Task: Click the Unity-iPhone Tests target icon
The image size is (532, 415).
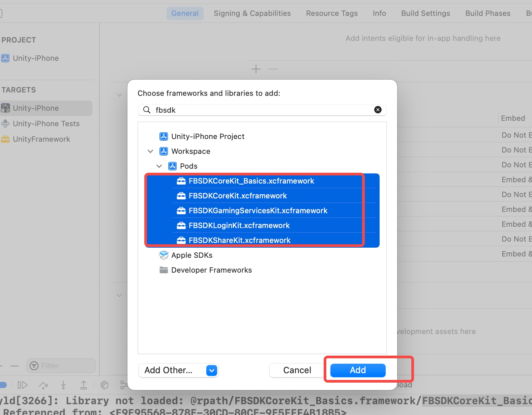Action: [5, 123]
